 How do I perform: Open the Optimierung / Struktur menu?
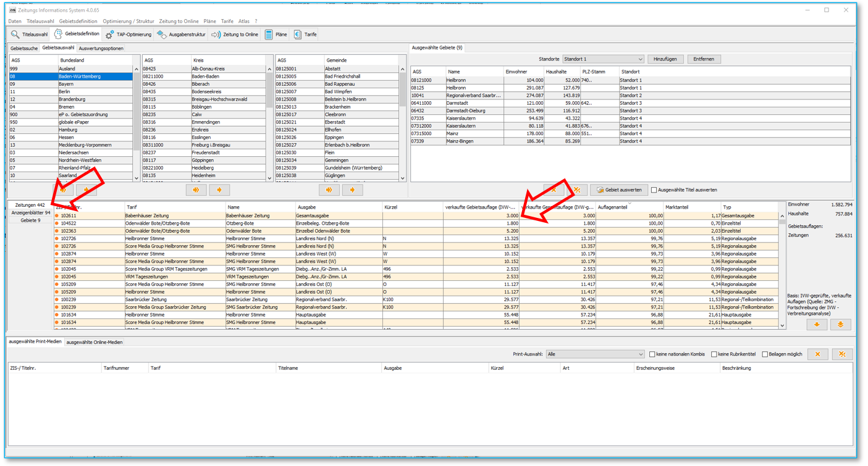coord(129,21)
